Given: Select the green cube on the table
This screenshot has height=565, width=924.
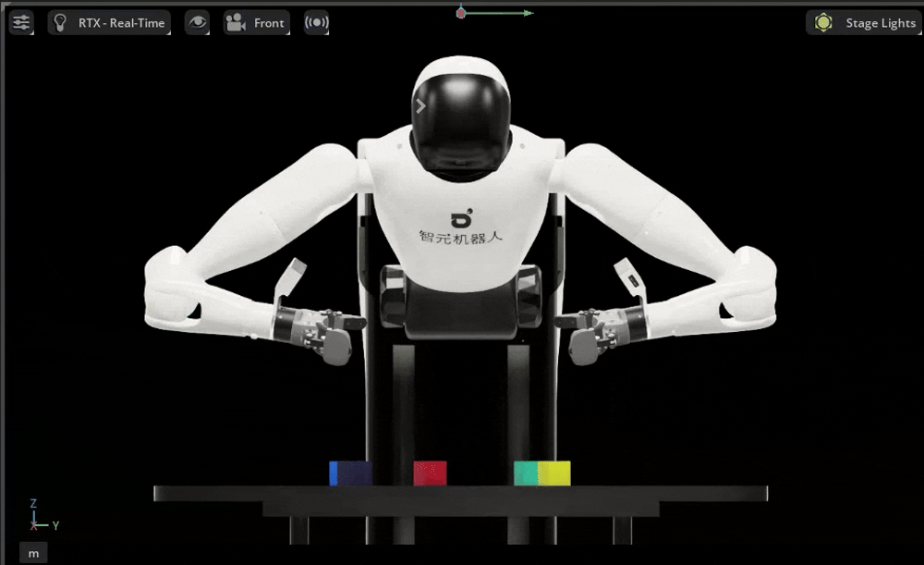Looking at the screenshot, I should pyautogui.click(x=526, y=473).
